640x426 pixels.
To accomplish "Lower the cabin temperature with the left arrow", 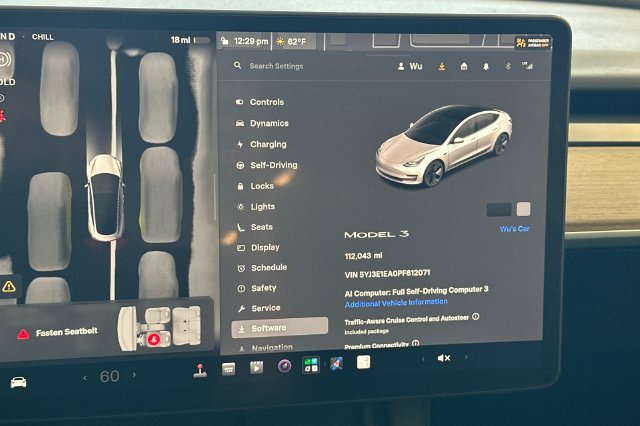I will [84, 378].
